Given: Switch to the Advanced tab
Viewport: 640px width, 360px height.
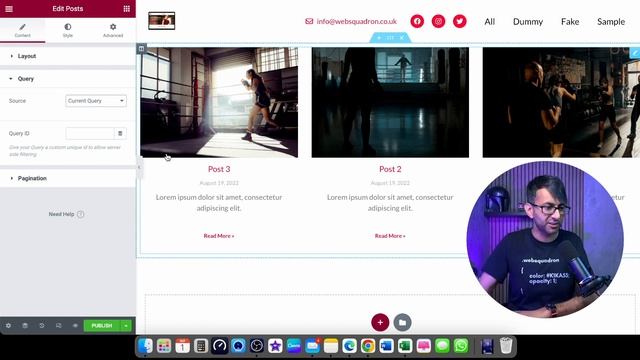Looking at the screenshot, I should pos(113,30).
